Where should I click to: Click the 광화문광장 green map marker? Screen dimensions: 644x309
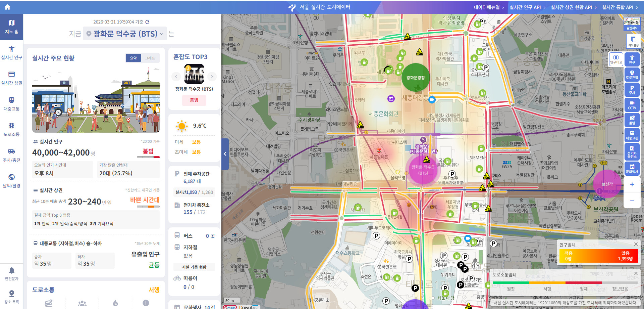(416, 78)
